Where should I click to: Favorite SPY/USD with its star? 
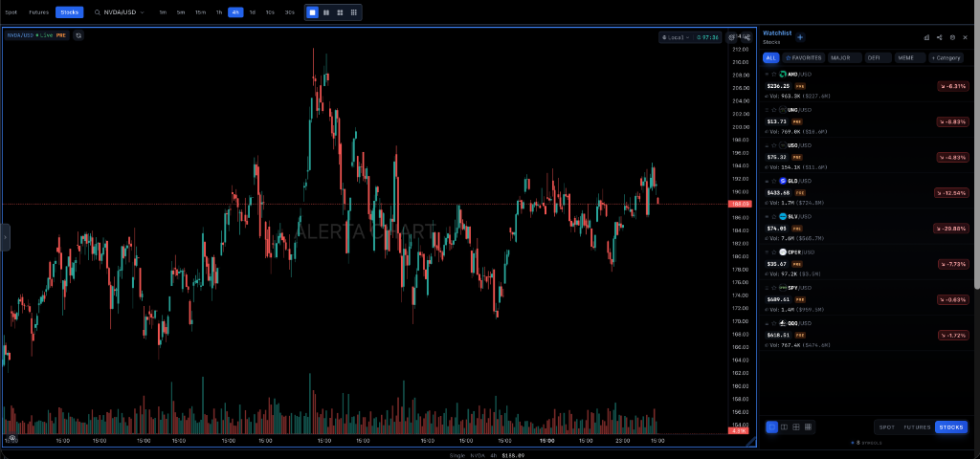click(773, 288)
